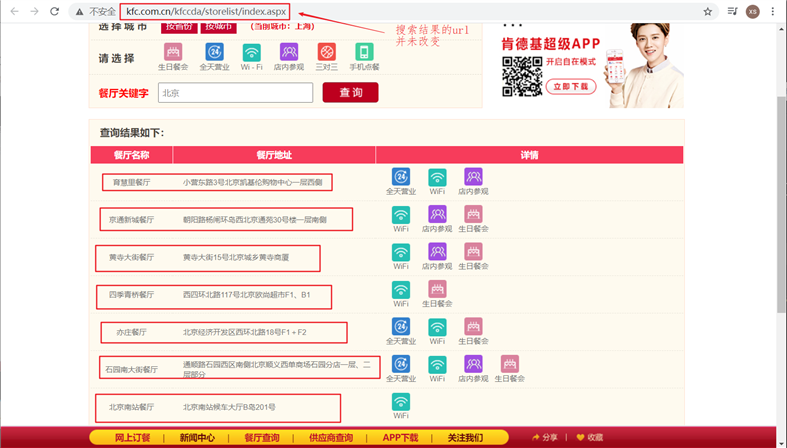Go back with the browser back arrow
The width and height of the screenshot is (787, 448).
click(x=15, y=11)
